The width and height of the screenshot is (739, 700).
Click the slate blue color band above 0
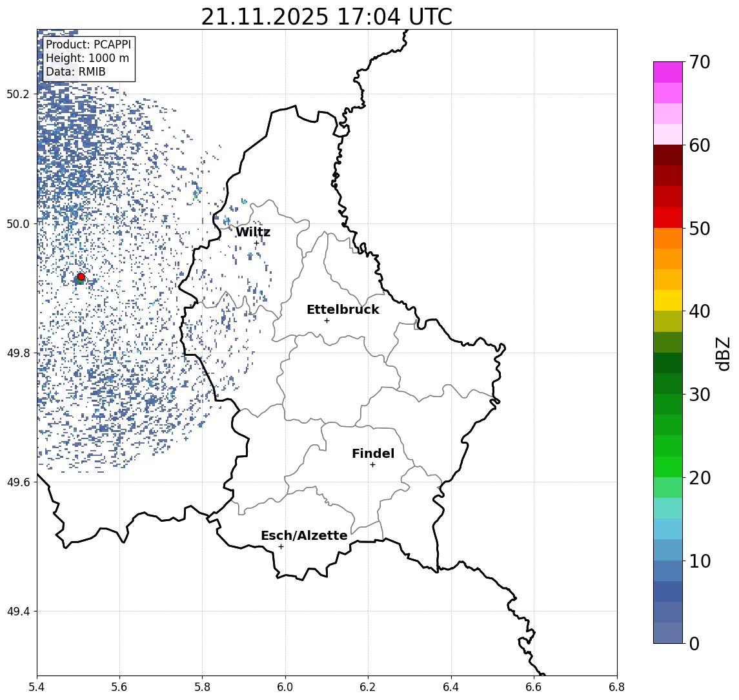tap(668, 633)
